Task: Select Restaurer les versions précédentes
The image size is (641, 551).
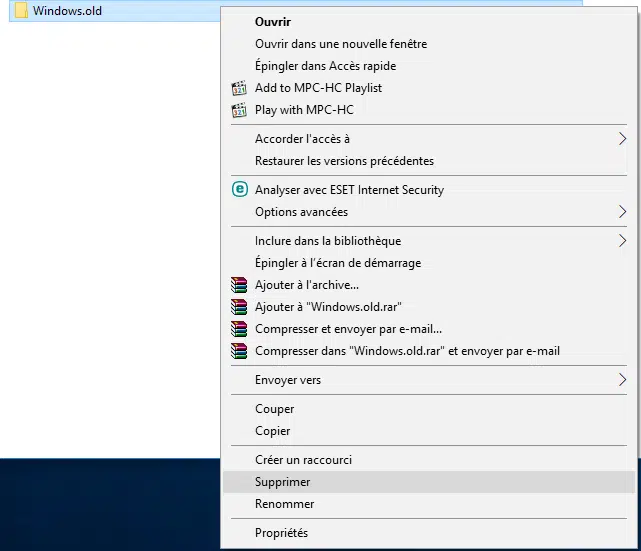Action: (x=429, y=161)
